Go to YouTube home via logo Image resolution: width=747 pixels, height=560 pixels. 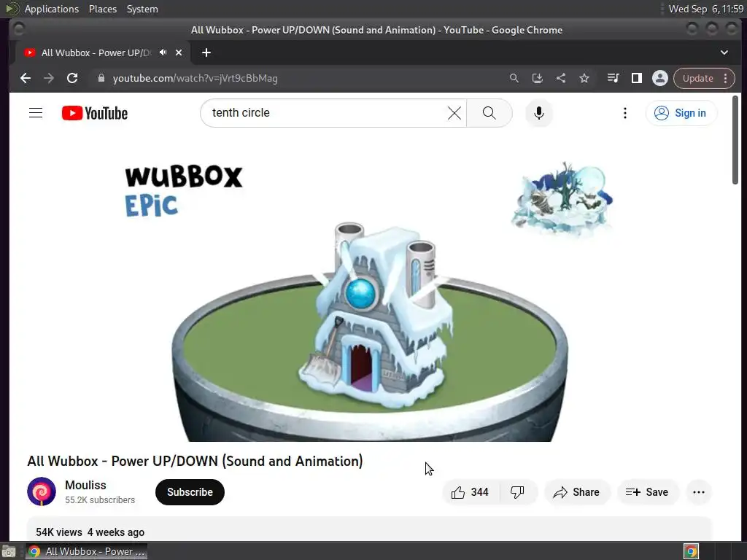click(95, 113)
